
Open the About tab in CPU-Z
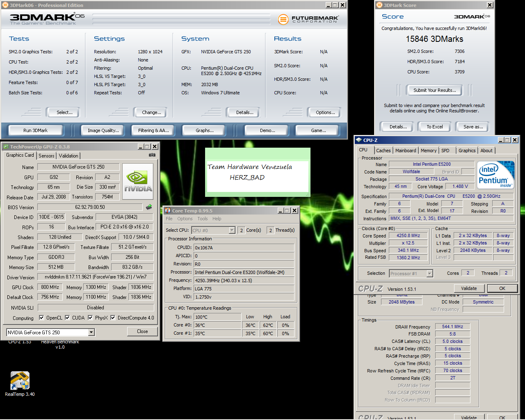tap(486, 151)
